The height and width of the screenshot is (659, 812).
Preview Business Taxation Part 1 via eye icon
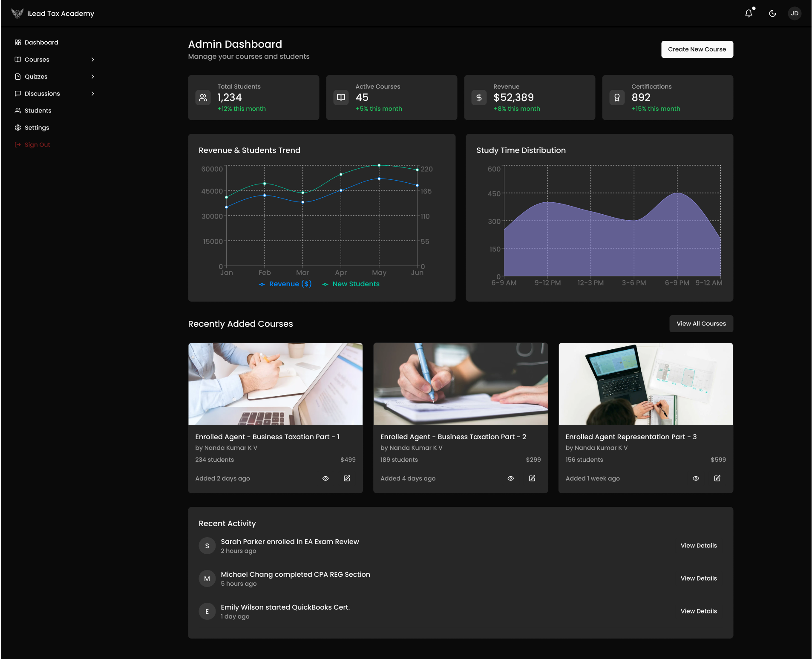point(325,478)
